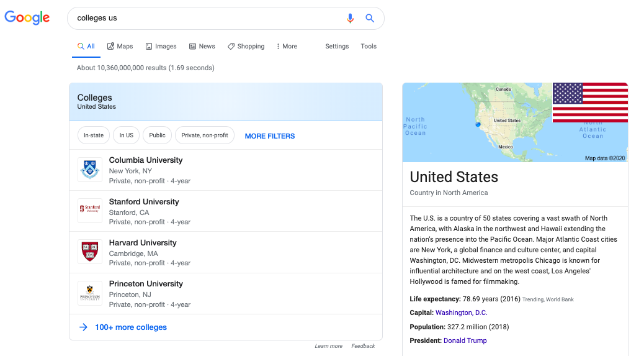Switch to the News tab
This screenshot has width=644, height=356.
pos(202,47)
